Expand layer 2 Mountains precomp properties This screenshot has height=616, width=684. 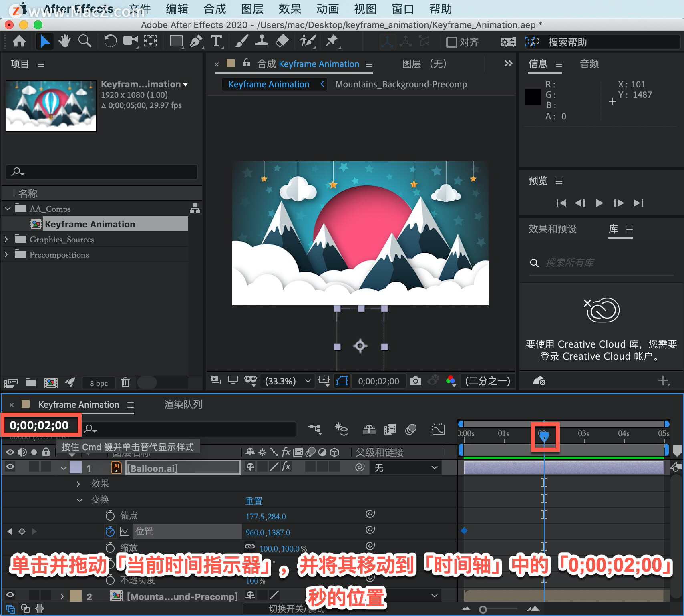[62, 596]
